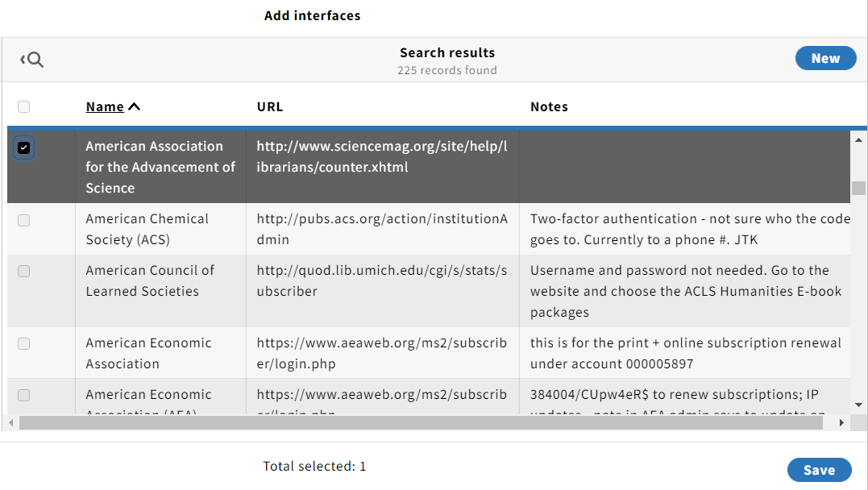Click 'American Economic Association' name cell

click(x=160, y=353)
